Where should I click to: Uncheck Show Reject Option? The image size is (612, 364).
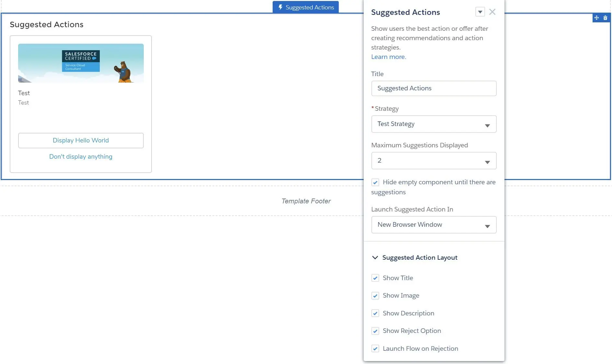click(x=375, y=331)
